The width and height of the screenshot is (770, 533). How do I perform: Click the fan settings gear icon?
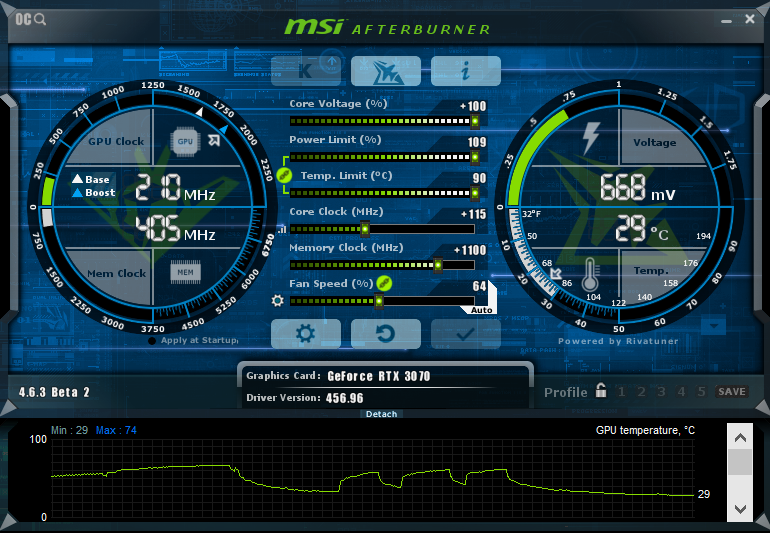[x=277, y=300]
